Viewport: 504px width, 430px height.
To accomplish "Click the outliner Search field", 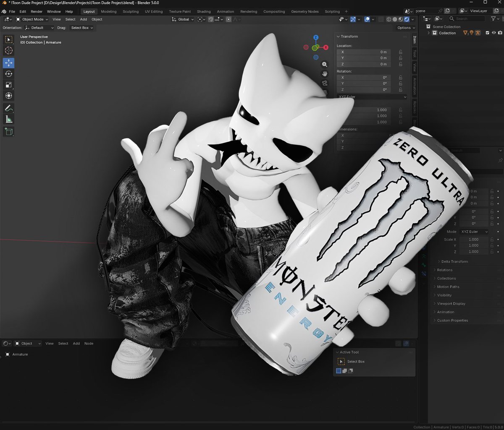I will click(x=467, y=18).
